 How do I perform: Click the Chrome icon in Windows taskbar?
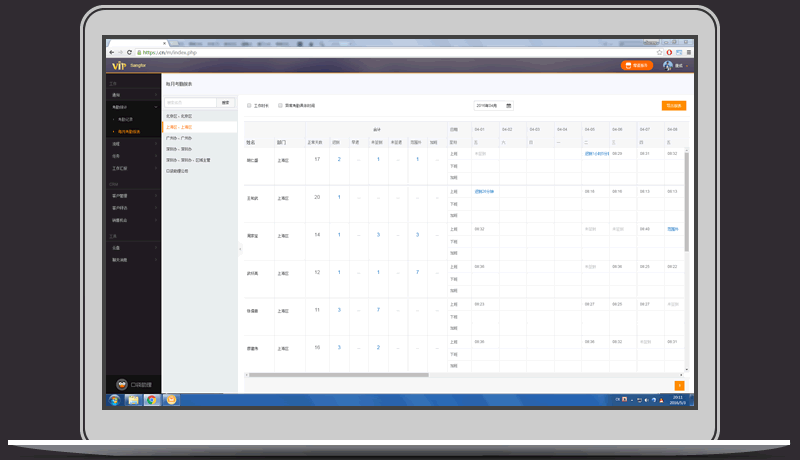[x=151, y=400]
